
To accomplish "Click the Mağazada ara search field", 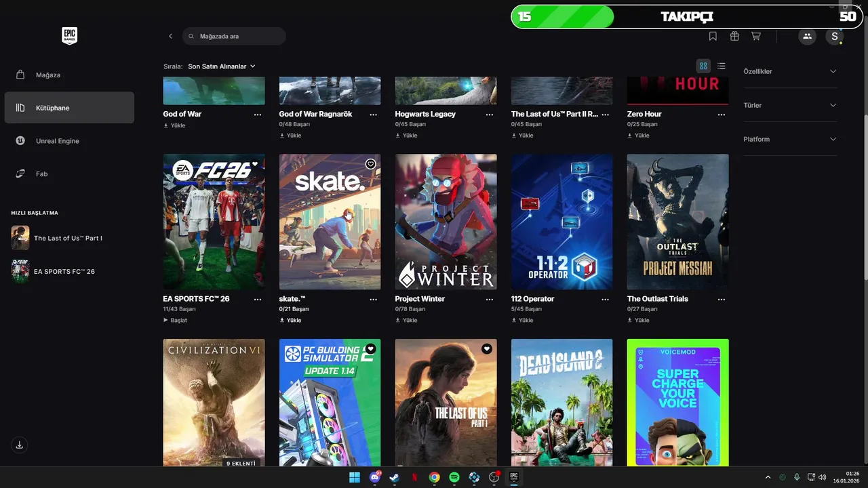I will (234, 36).
